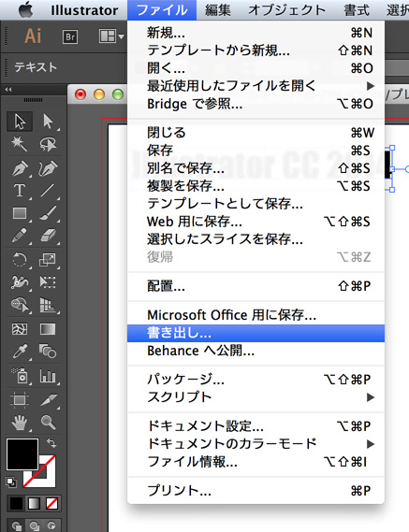
Task: Select the Rectangle tool
Action: click(20, 213)
